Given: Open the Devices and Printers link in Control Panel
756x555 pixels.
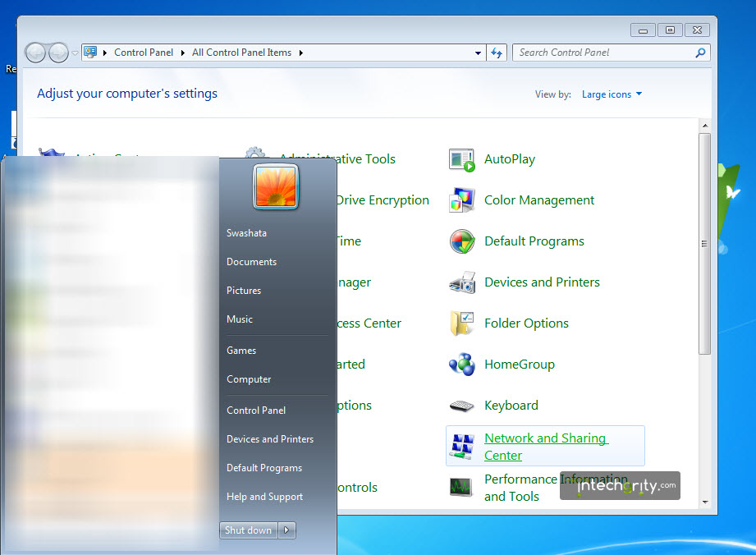Looking at the screenshot, I should point(542,282).
